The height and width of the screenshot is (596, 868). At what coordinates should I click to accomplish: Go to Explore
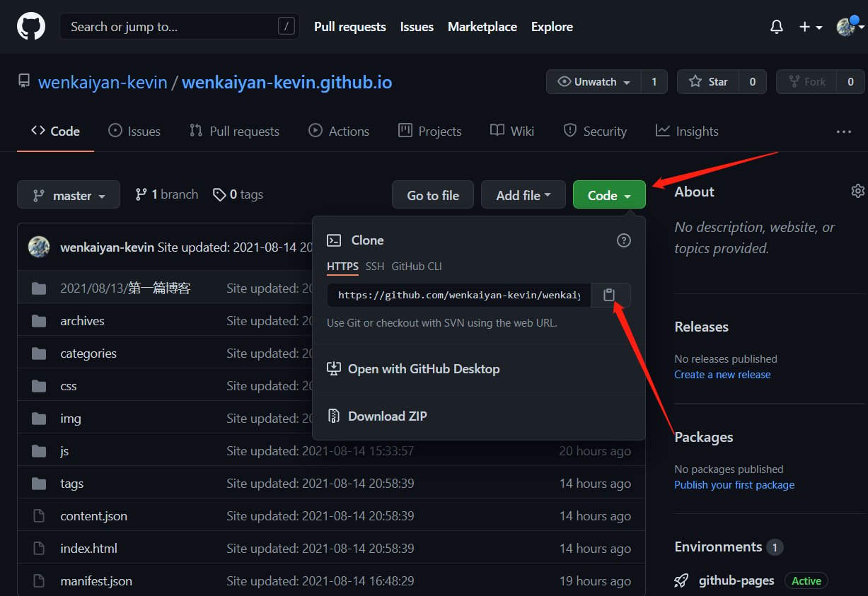(x=552, y=27)
